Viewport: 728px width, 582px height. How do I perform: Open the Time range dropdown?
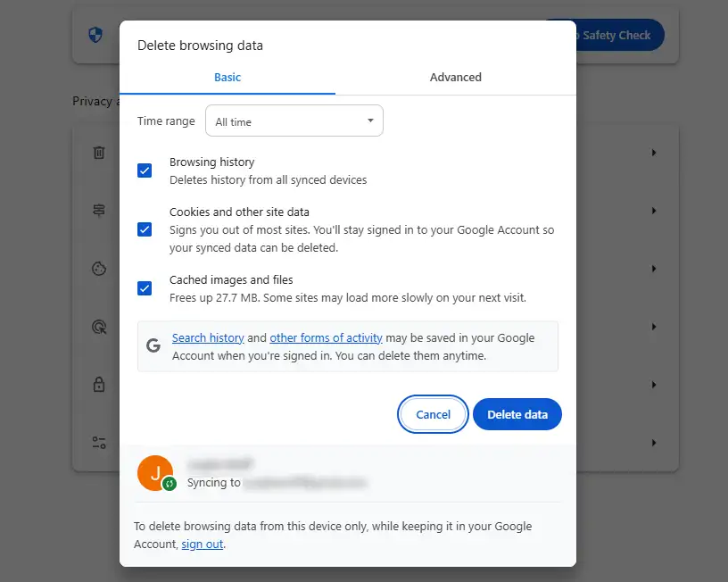pos(294,121)
